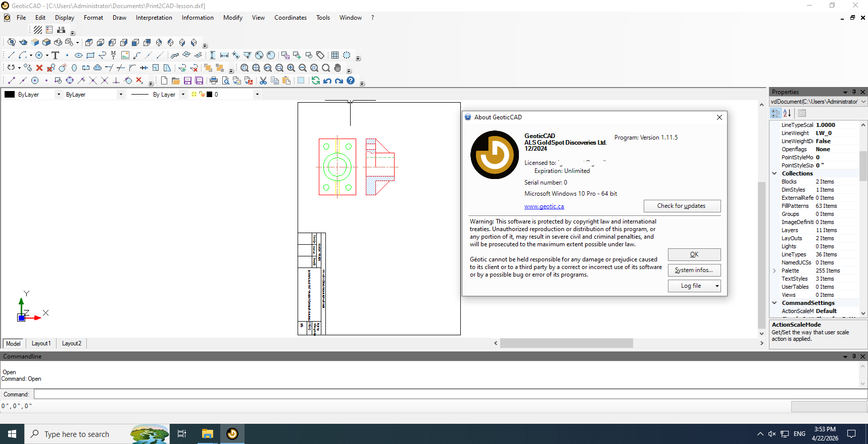This screenshot has width=868, height=444.
Task: Open the Log file button dropdown arrow
Action: [716, 286]
